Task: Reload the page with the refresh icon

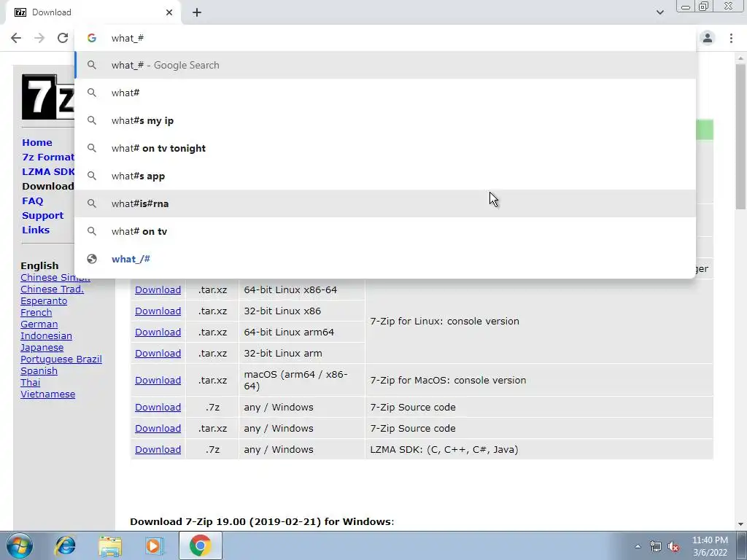Action: 63,38
